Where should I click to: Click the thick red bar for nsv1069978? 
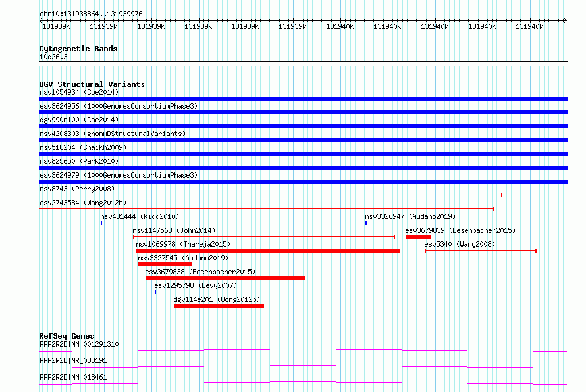(x=269, y=251)
